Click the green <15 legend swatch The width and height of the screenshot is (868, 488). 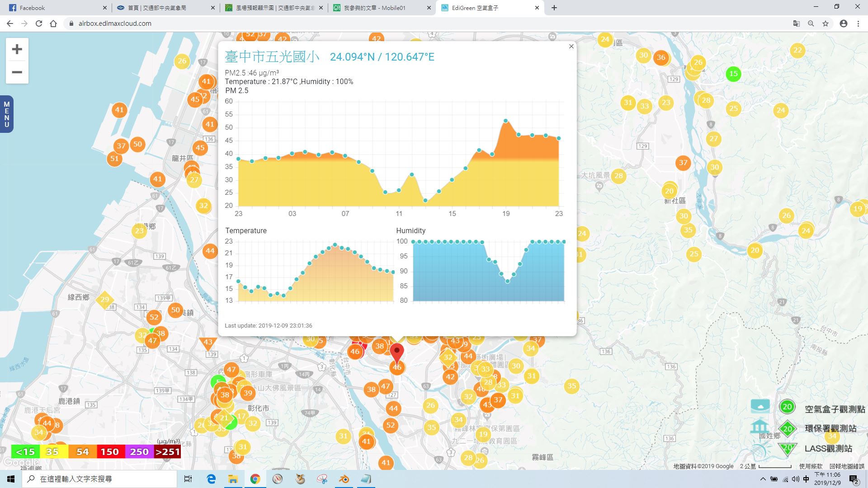click(25, 452)
